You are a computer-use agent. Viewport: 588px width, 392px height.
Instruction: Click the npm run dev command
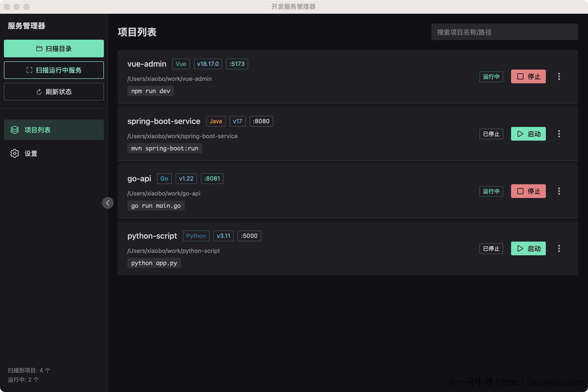point(150,91)
